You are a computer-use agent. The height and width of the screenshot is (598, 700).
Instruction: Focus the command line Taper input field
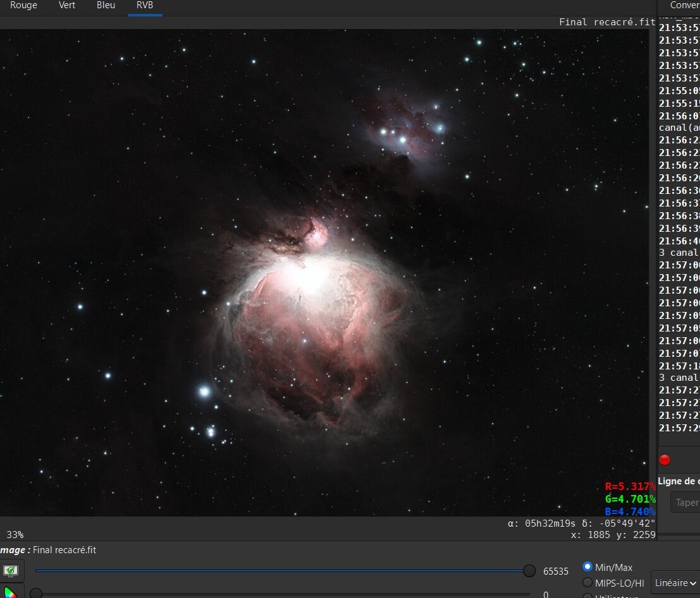tap(685, 503)
